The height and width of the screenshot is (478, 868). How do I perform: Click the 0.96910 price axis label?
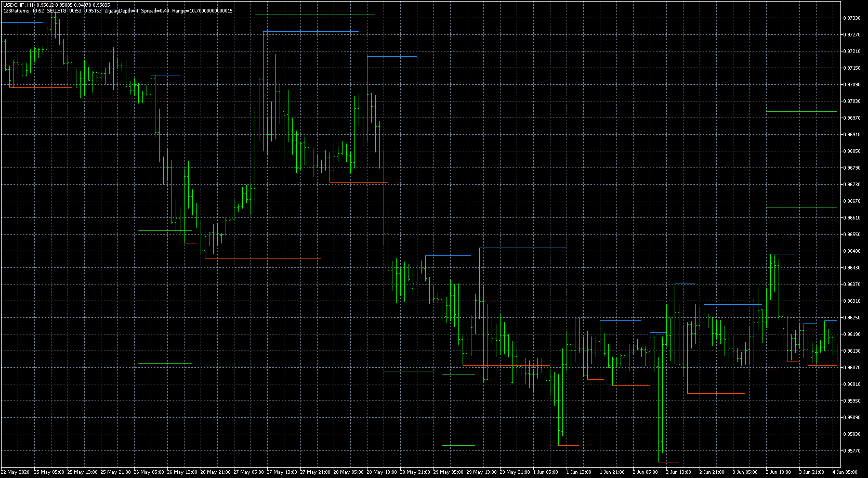(x=853, y=135)
